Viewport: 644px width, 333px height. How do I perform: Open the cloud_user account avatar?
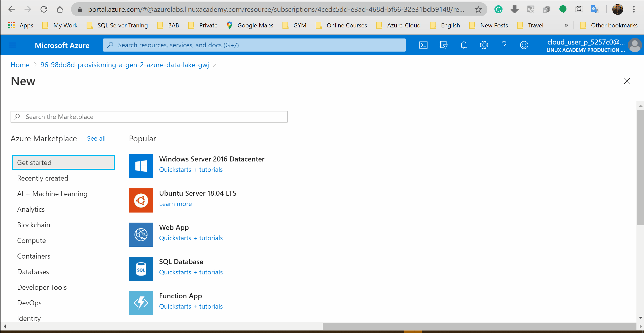point(634,45)
